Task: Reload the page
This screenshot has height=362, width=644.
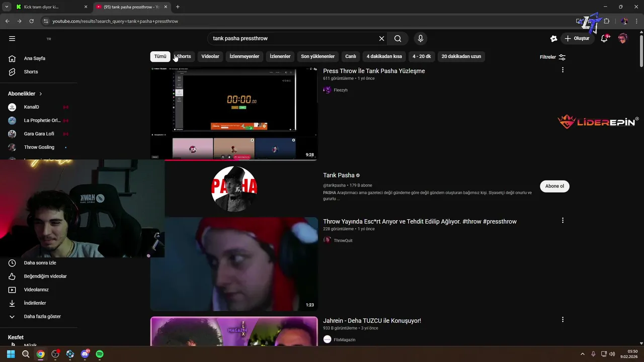Action: point(32,21)
